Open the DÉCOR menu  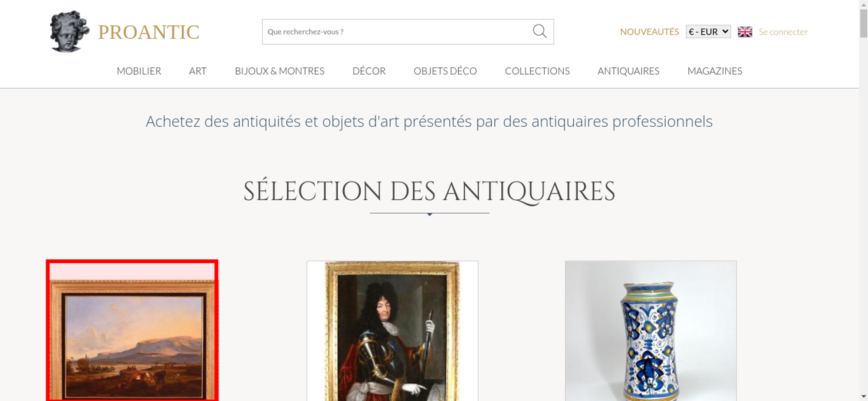click(x=369, y=71)
